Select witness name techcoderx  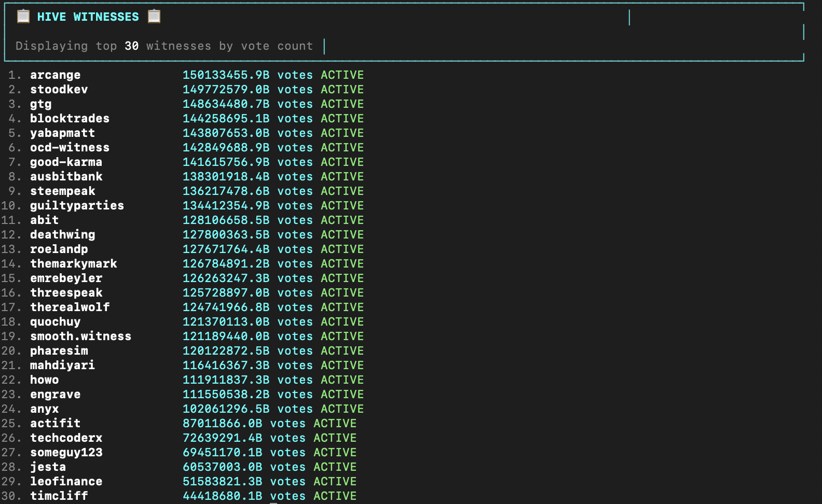66,438
